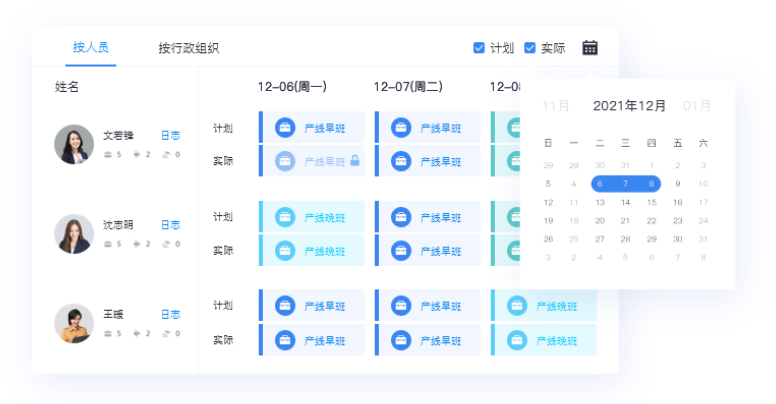776x404 pixels.
Task: Open 王媛's 日志 link
Action: 171,314
